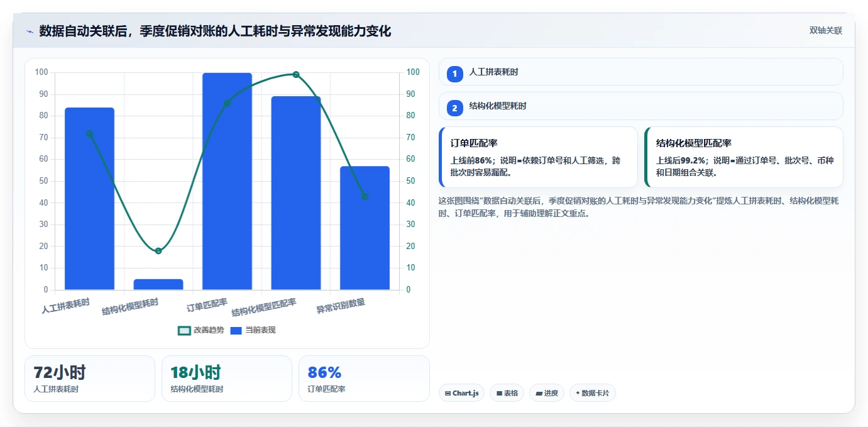
Task: Click the 86% stat card
Action: 364,379
